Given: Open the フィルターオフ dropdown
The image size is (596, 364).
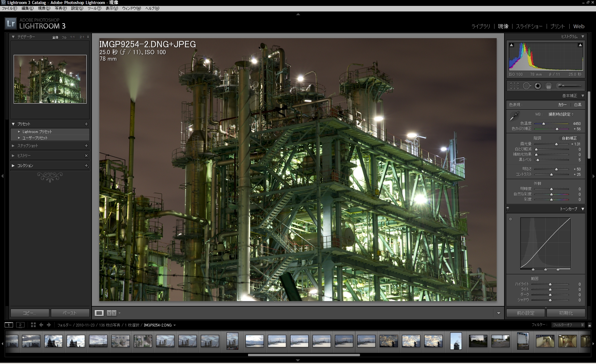Looking at the screenshot, I should tap(567, 325).
